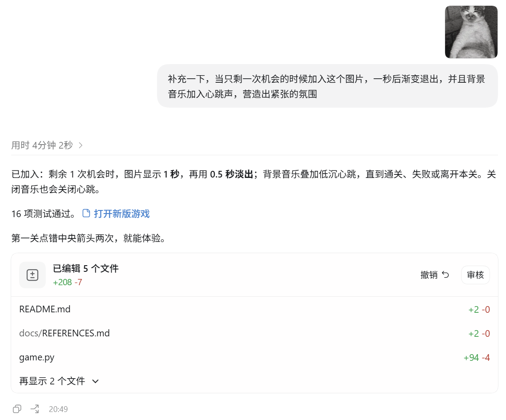Viewport: 506px width, 420px height.
Task: Click the 审核 review button
Action: [475, 275]
